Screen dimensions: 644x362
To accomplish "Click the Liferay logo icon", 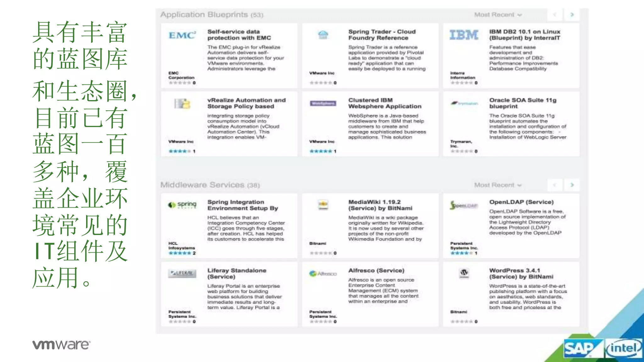I will point(182,273).
